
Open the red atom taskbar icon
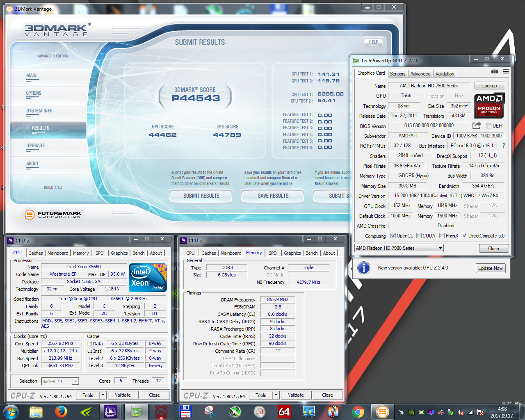pyautogui.click(x=161, y=411)
